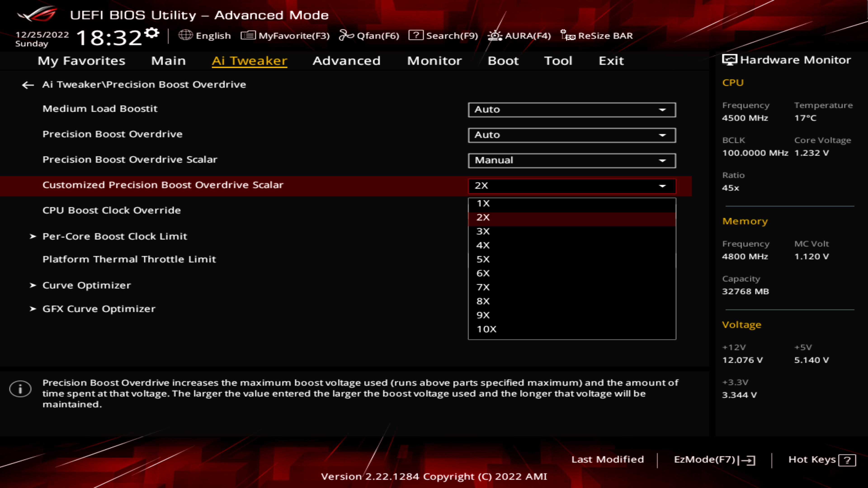Screen dimensions: 868x488
Task: Choose 10X in the open scalar list
Action: (486, 329)
